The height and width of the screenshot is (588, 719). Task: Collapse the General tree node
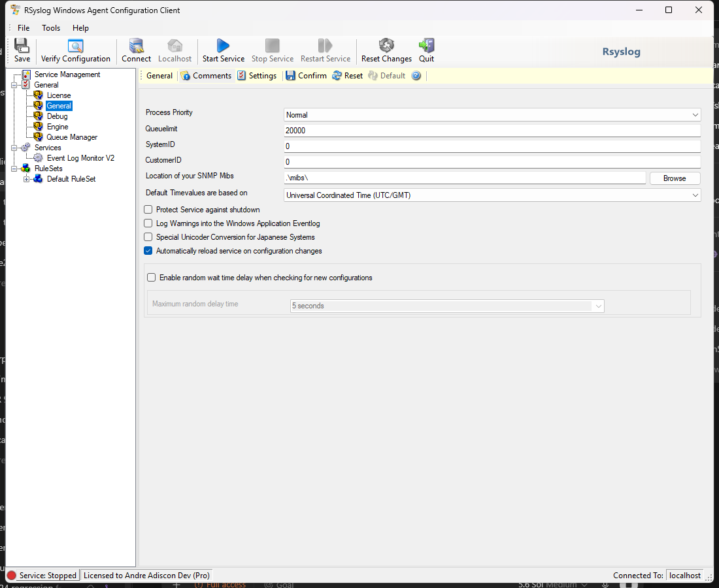coord(14,85)
